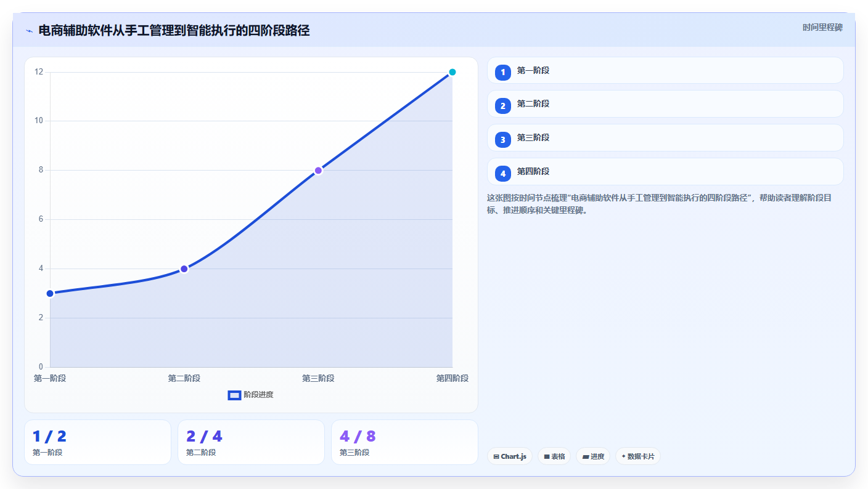Click the y-axis value 8

(x=41, y=170)
